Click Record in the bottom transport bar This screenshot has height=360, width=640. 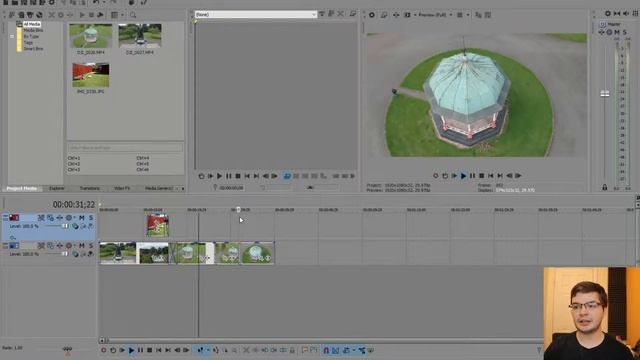click(x=104, y=350)
